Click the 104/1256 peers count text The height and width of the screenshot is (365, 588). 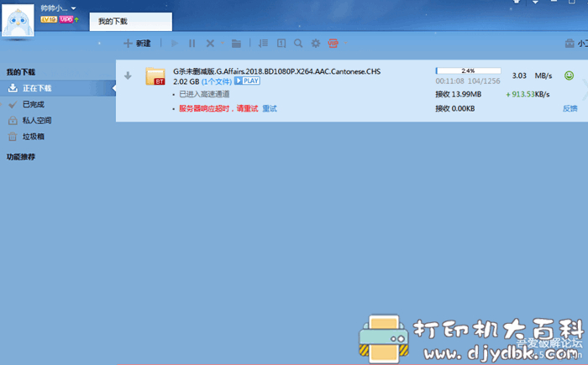tap(484, 81)
